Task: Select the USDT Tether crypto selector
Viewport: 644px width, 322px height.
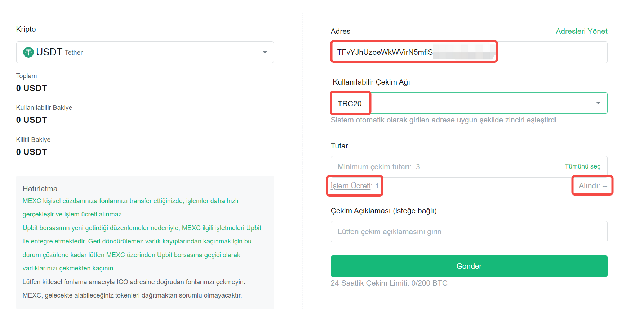Action: [145, 52]
